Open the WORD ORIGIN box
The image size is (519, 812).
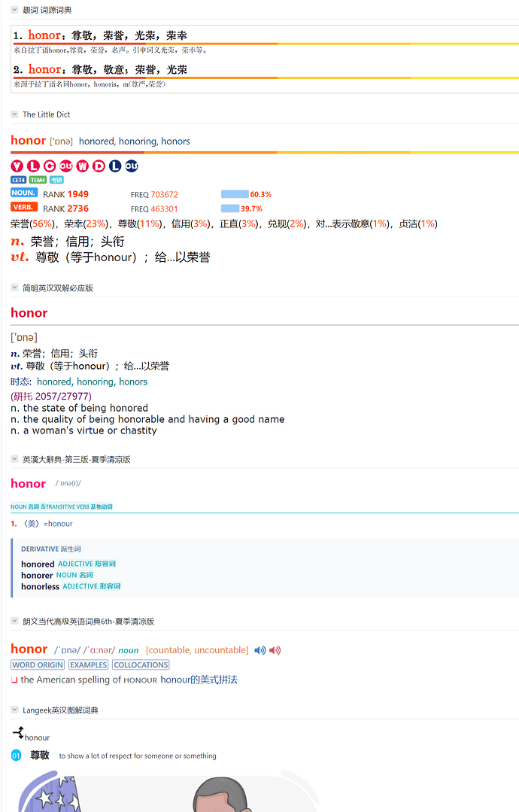click(x=38, y=665)
